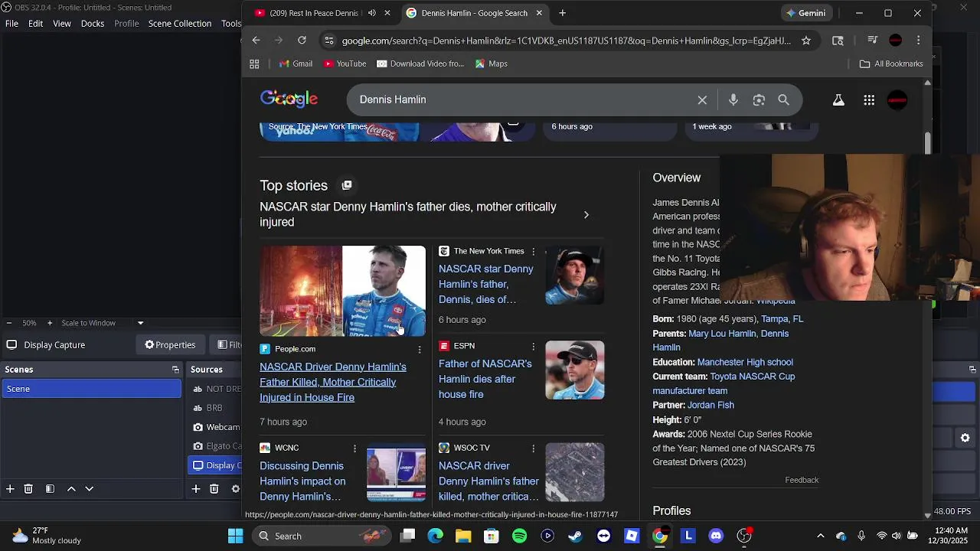Switch to the Rest In Peace Dennis YouTube tab
This screenshot has width=980, height=551.
pyautogui.click(x=315, y=13)
